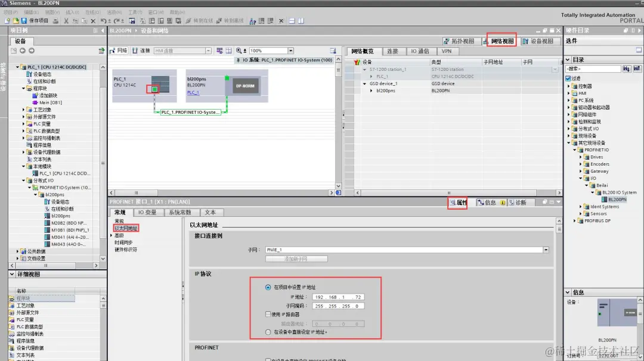Click the 添加新子网 button

pyautogui.click(x=296, y=259)
